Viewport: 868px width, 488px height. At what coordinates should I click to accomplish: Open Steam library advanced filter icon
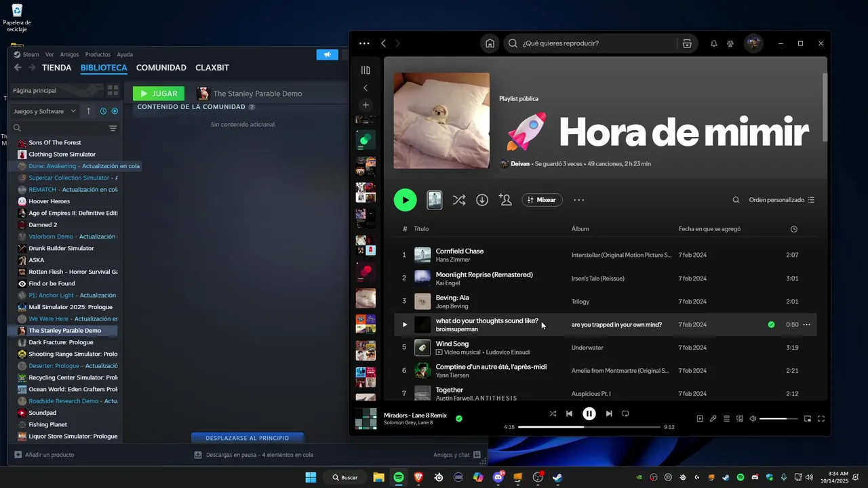pos(113,128)
